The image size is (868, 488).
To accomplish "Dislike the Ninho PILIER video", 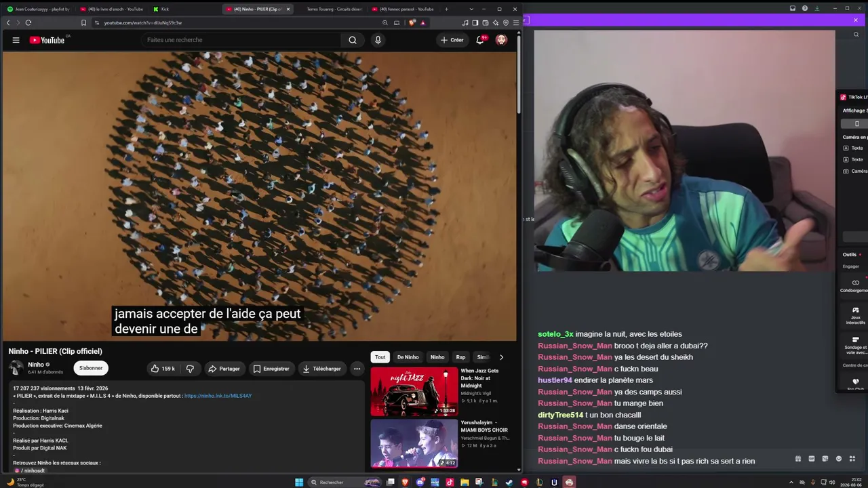I will (x=190, y=369).
